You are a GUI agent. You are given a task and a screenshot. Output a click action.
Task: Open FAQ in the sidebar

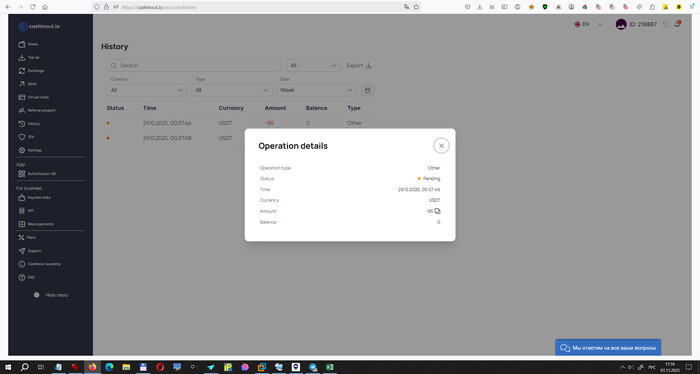coord(26,278)
